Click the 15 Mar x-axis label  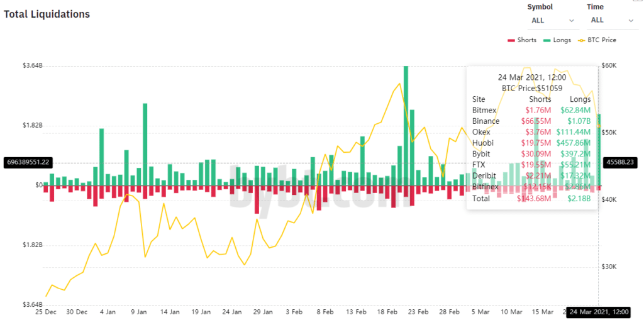(x=542, y=312)
